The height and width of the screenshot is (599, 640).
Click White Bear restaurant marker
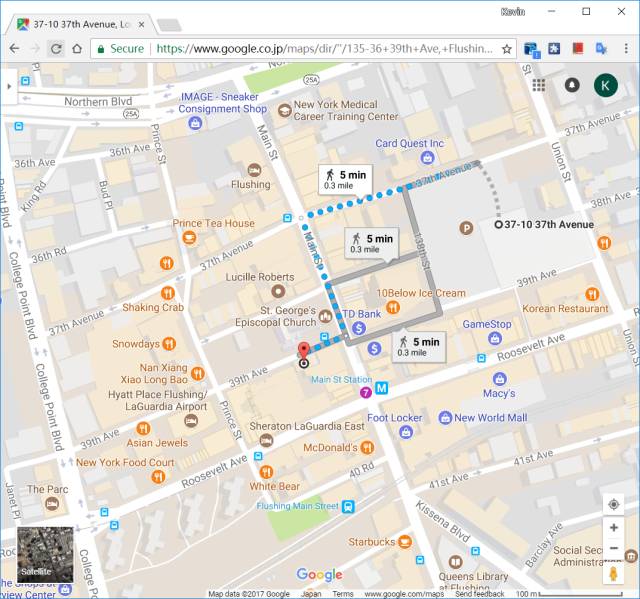pos(266,472)
